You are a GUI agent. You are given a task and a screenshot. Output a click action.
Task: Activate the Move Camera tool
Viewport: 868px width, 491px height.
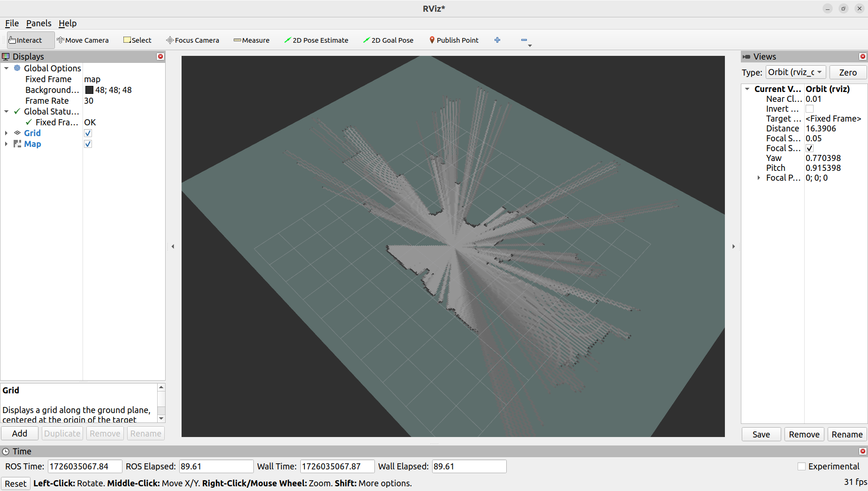tap(83, 40)
